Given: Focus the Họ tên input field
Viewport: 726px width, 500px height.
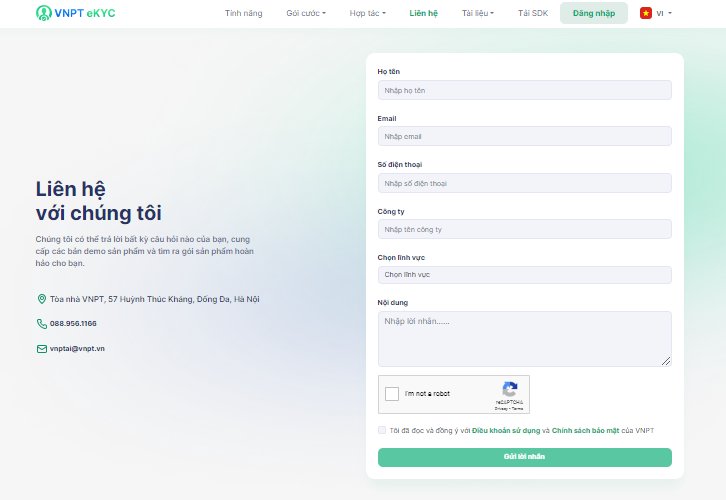Looking at the screenshot, I should pos(525,90).
